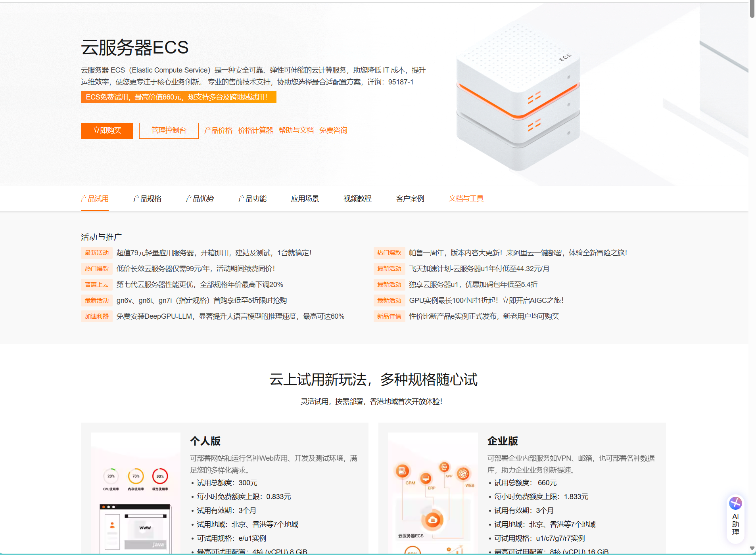
Task: Switch to the 视频教程 tab
Action: pyautogui.click(x=357, y=199)
